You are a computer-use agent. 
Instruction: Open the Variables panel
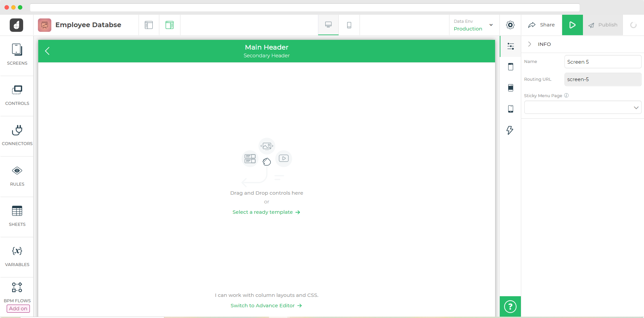(17, 256)
